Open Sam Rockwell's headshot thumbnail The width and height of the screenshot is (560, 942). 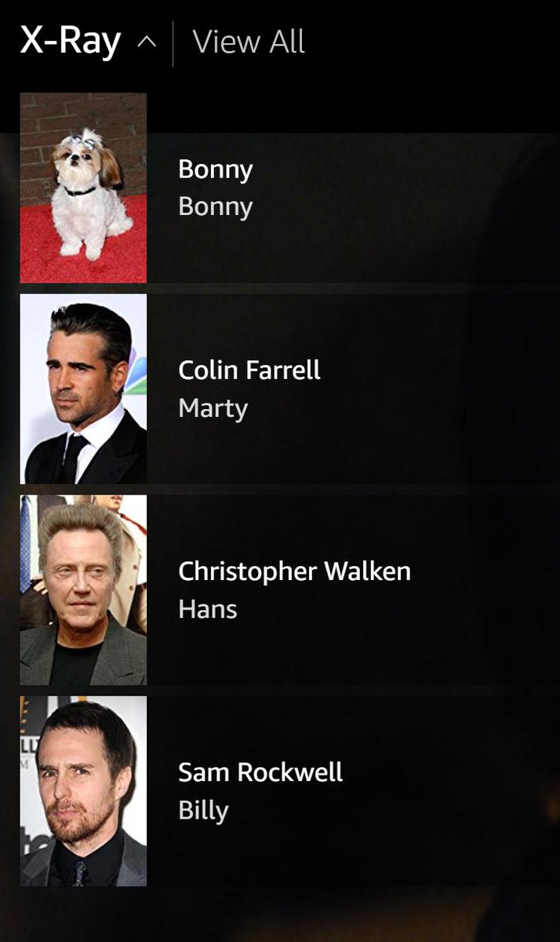coord(83,790)
